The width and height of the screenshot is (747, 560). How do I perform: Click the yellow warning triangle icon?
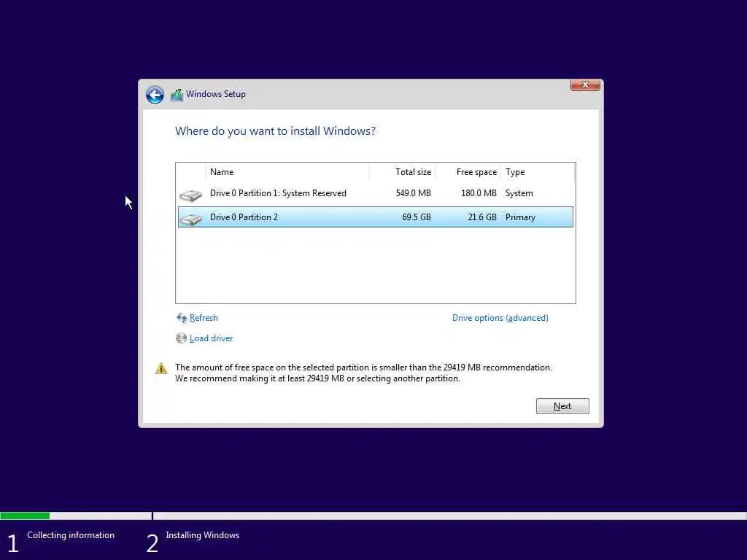click(161, 368)
